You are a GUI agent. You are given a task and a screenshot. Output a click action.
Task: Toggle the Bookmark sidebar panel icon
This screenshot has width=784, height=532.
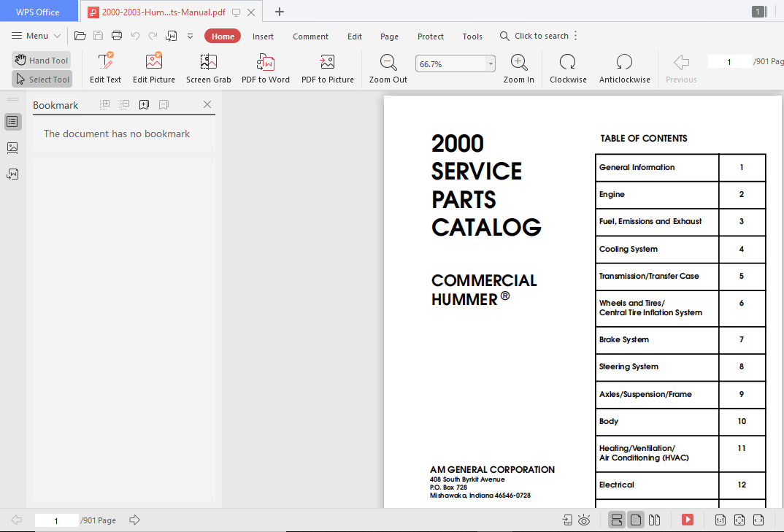tap(12, 121)
